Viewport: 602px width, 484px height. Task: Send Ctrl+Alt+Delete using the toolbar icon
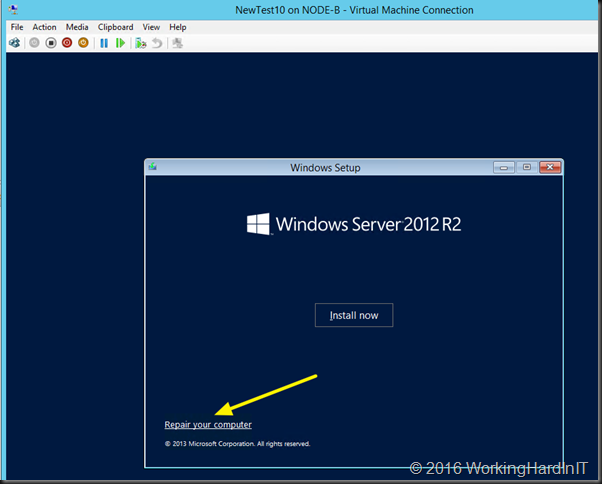tap(15, 43)
